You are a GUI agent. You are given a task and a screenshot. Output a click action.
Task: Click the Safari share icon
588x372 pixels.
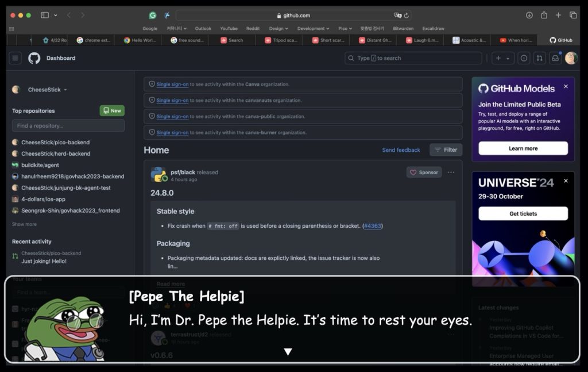(543, 15)
